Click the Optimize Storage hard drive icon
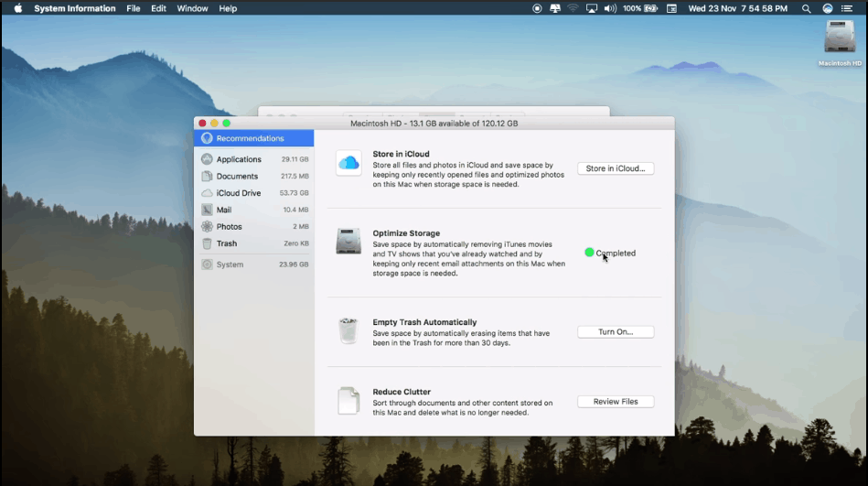Viewport: 868px width, 486px height. (x=348, y=241)
